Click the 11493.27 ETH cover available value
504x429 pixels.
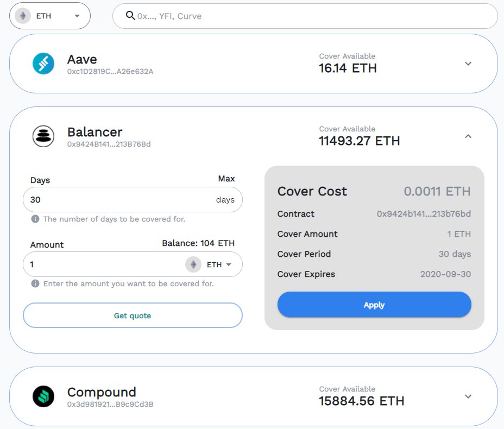pos(359,141)
